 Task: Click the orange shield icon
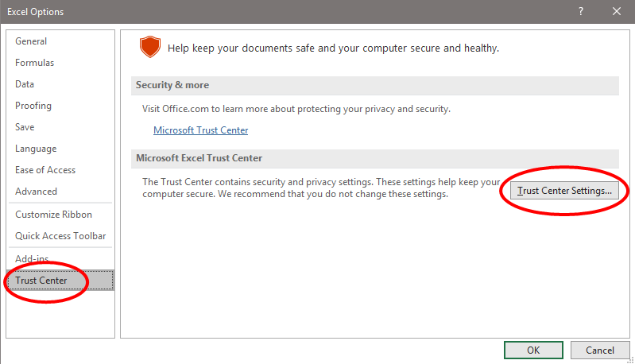point(150,47)
